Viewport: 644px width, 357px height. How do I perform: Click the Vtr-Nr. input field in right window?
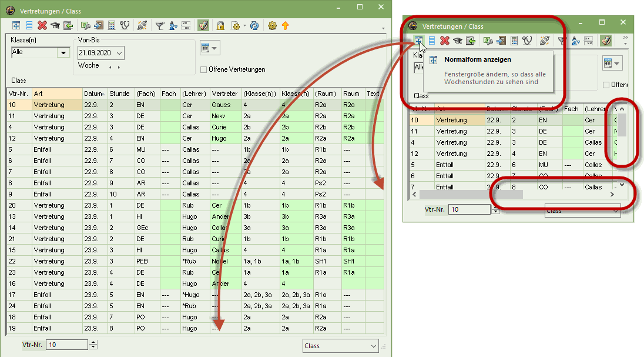tap(469, 209)
